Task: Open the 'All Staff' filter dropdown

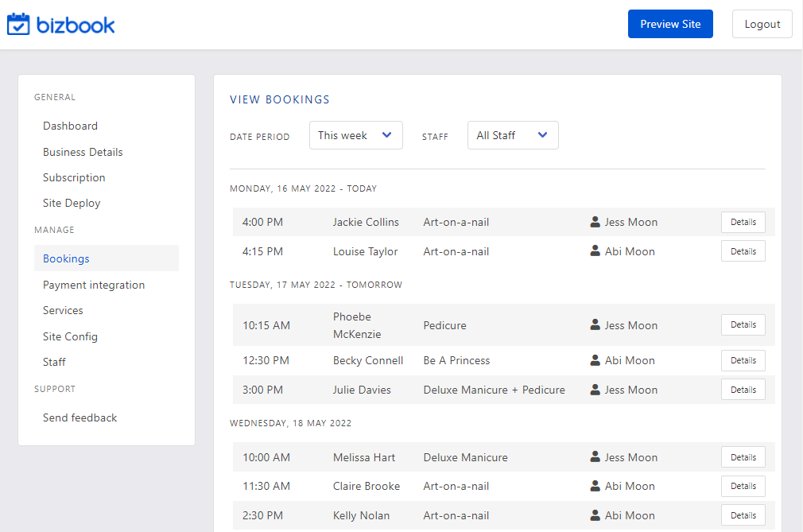Action: click(513, 135)
